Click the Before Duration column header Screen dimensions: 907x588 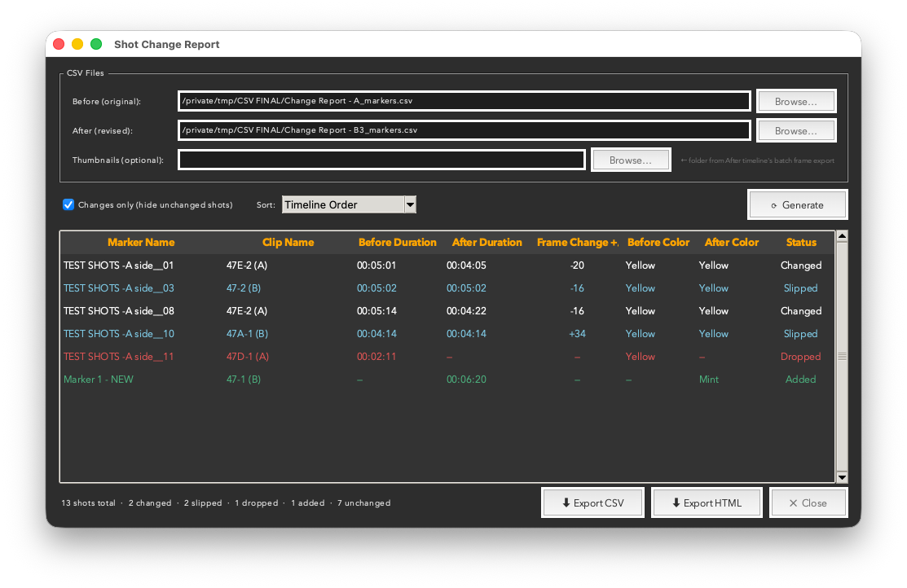(398, 242)
